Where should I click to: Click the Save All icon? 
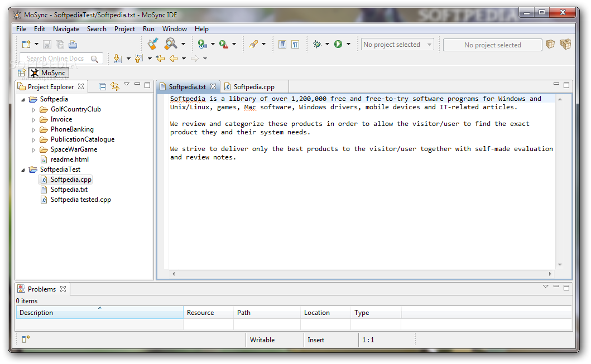pyautogui.click(x=60, y=45)
